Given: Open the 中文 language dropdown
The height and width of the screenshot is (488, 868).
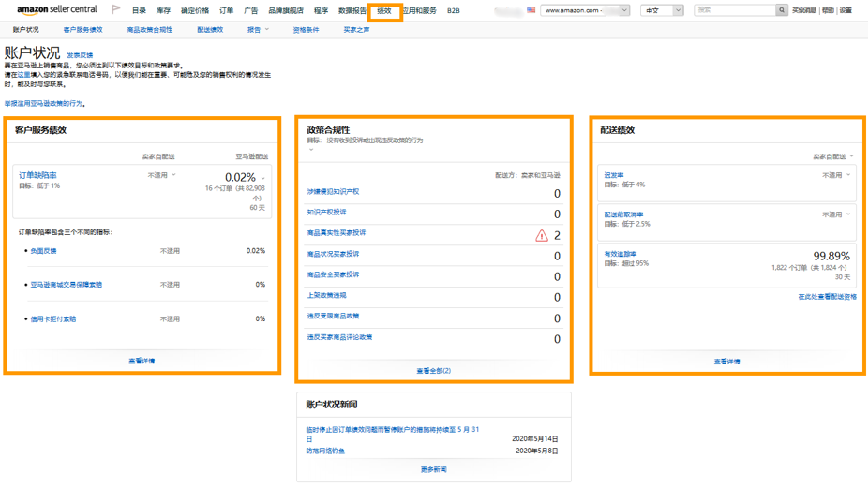Looking at the screenshot, I should pyautogui.click(x=662, y=10).
